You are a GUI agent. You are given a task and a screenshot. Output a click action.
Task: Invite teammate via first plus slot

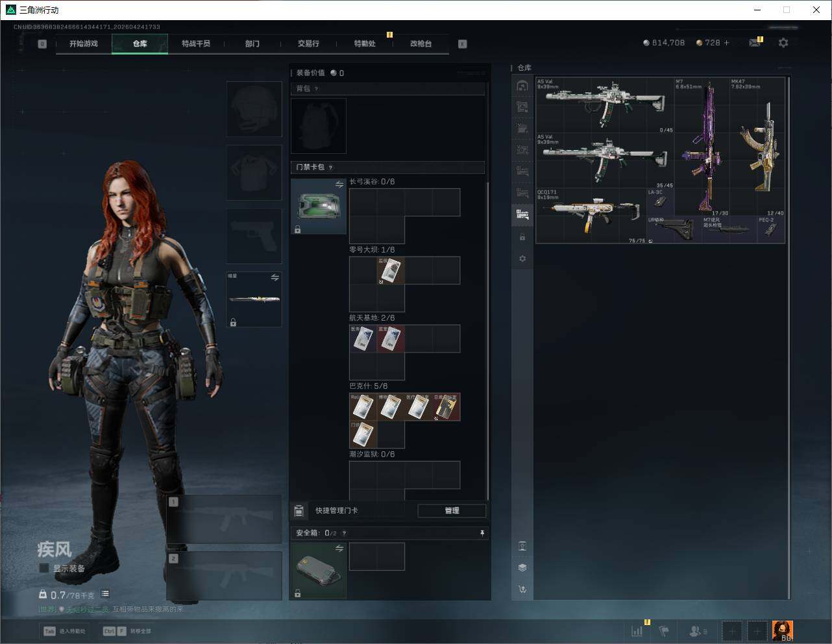[x=732, y=630]
